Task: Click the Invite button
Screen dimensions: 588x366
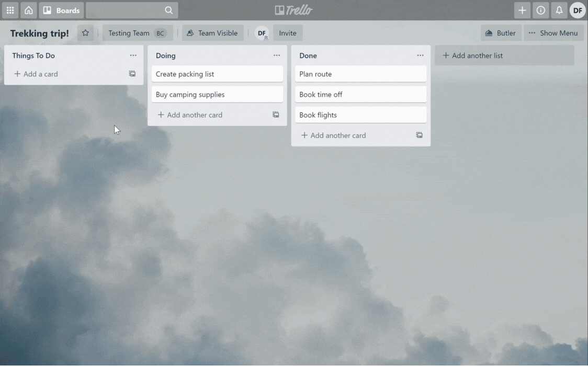Action: [288, 32]
